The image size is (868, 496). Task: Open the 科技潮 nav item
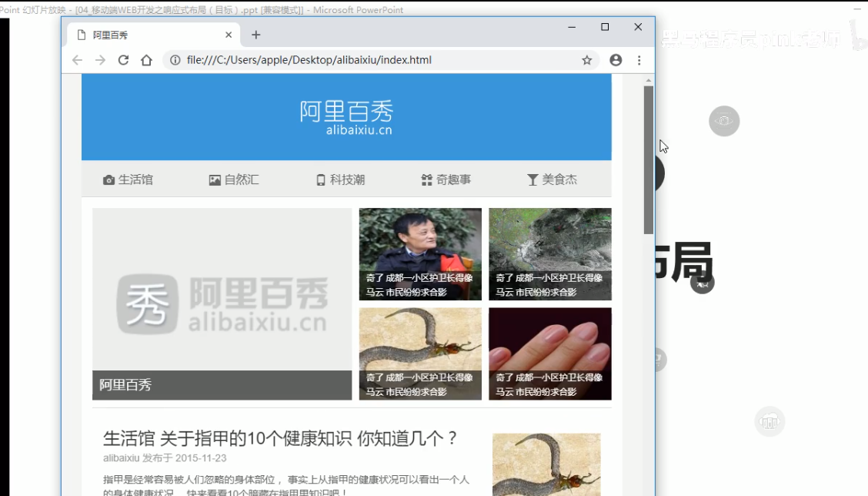tap(340, 179)
